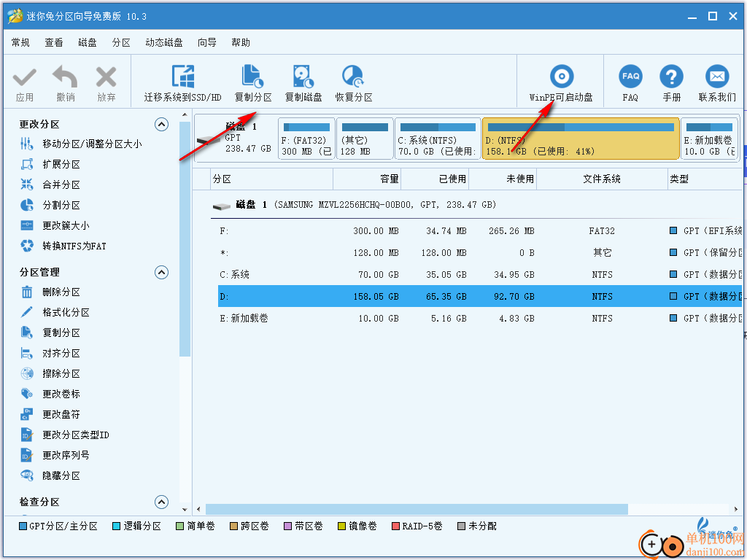Launch the Copy Disk (复制磁盘) tool
Image resolution: width=747 pixels, height=560 pixels.
coord(303,84)
